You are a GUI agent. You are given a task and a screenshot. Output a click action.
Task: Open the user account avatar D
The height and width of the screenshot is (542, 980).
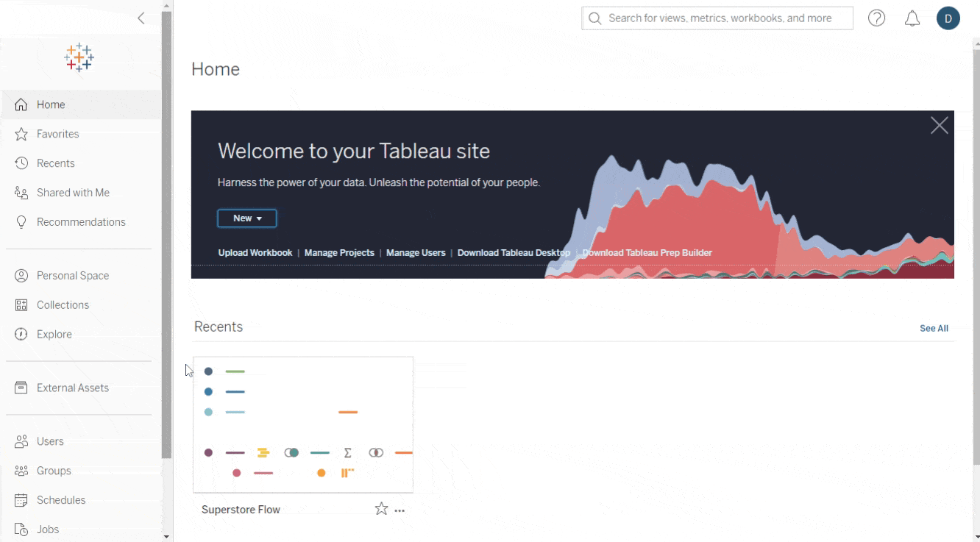(948, 18)
